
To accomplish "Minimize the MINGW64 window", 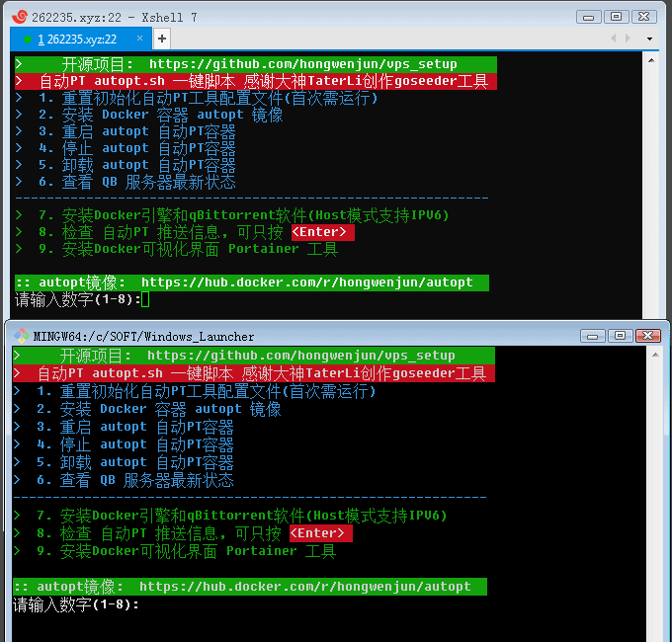I will (x=592, y=336).
